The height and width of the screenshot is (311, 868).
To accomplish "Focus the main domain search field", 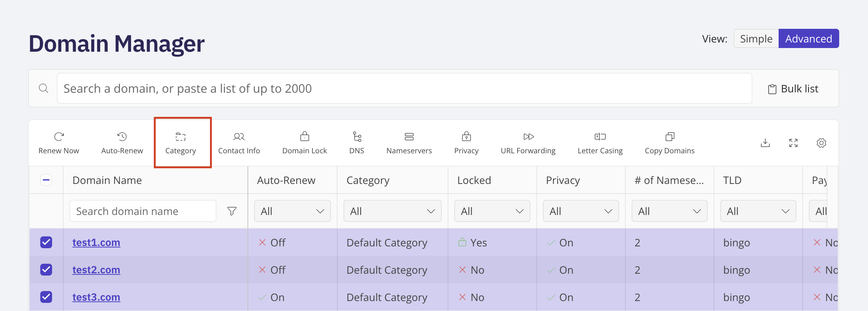I will point(404,88).
